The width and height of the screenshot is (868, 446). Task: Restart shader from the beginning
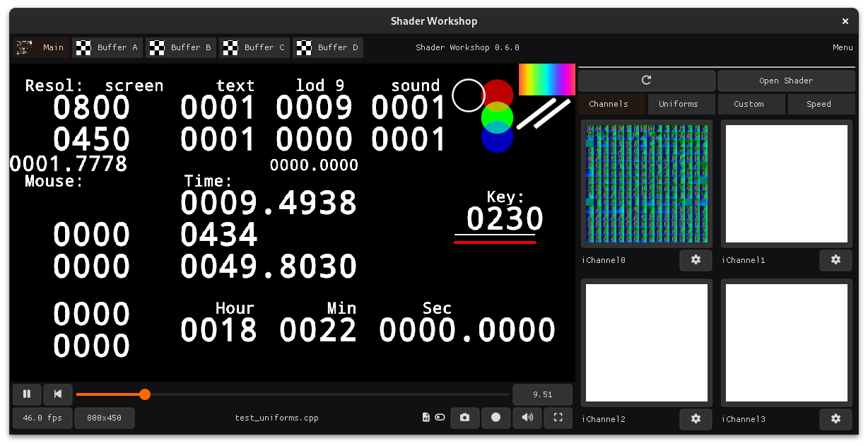pos(58,394)
